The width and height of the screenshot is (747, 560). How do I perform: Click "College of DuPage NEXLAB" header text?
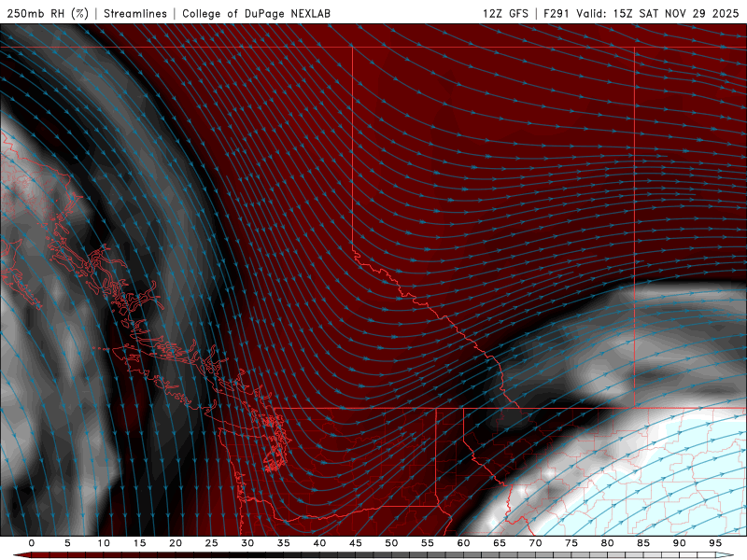pos(256,13)
